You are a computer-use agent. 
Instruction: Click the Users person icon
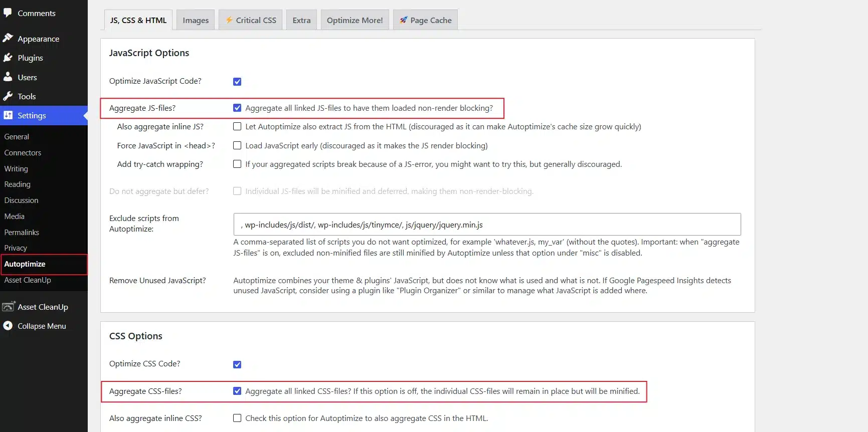[8, 77]
